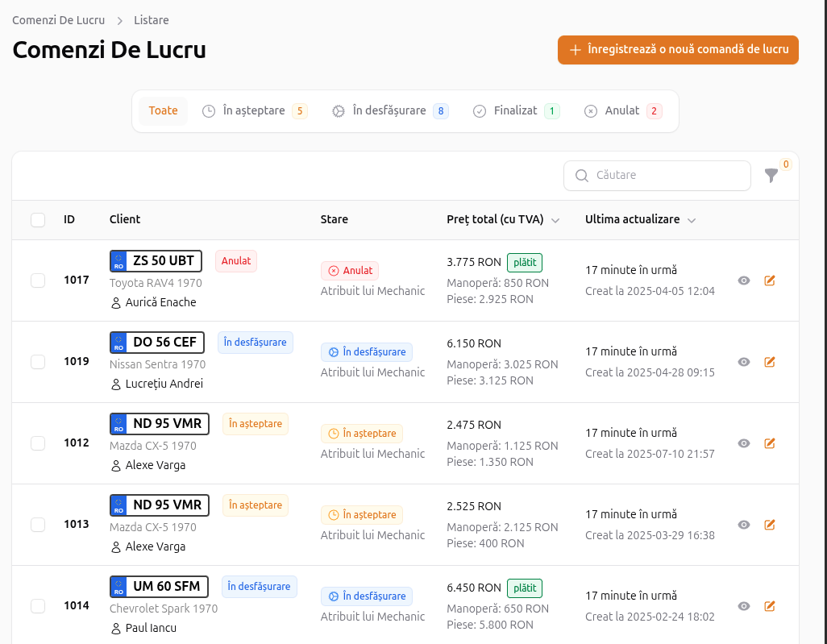Click the eye icon for order 1014
The width and height of the screenshot is (827, 644).
pos(744,606)
